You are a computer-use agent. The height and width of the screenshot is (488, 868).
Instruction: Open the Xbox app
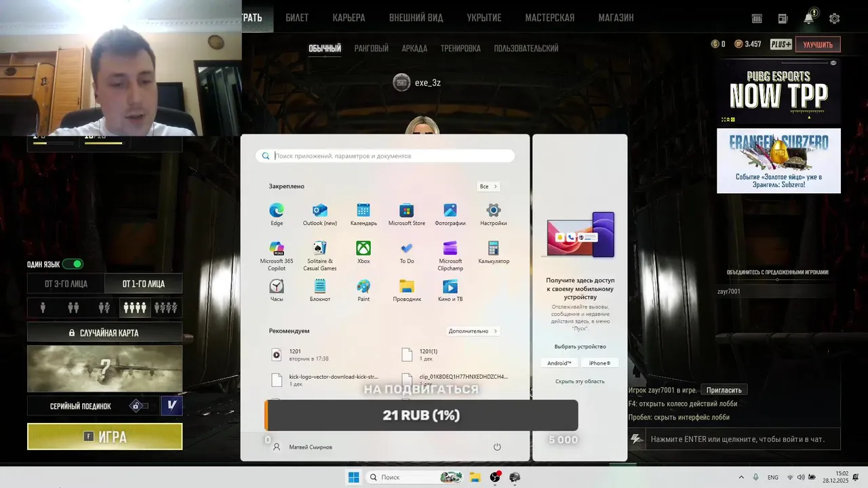[x=363, y=253]
